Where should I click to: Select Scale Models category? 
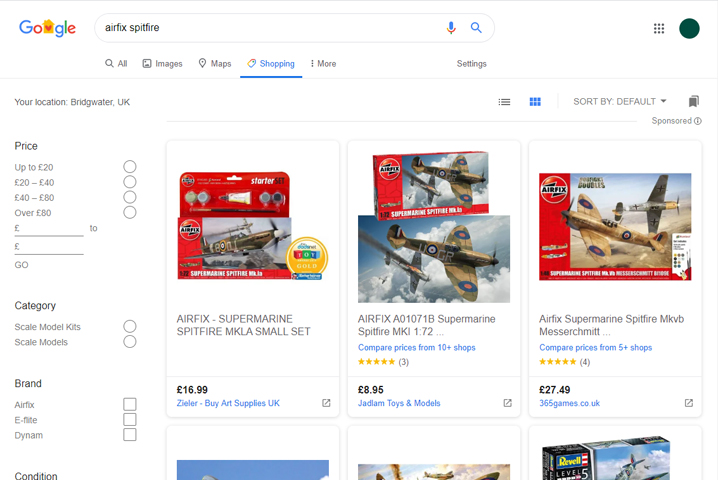point(130,341)
